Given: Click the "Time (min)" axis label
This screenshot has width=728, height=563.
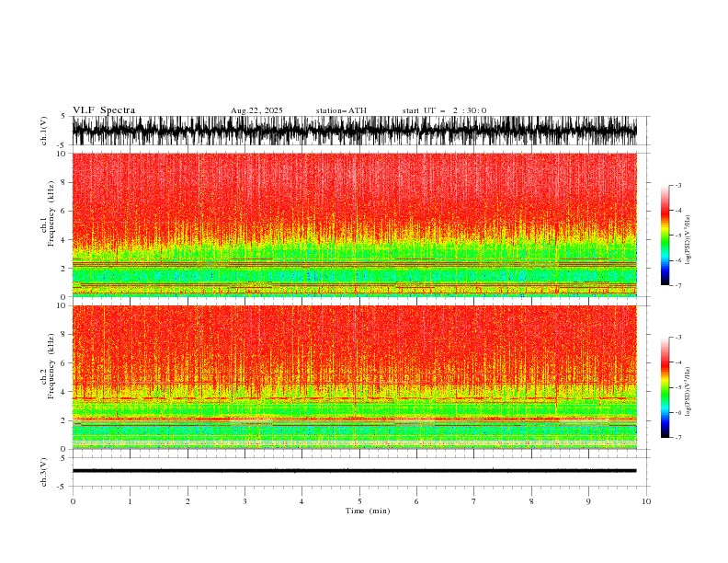Looking at the screenshot, I should [x=368, y=511].
